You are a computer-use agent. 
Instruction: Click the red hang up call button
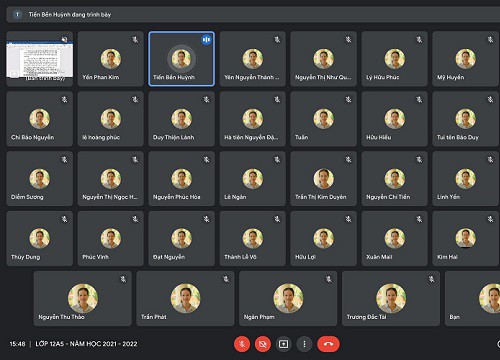tap(328, 344)
